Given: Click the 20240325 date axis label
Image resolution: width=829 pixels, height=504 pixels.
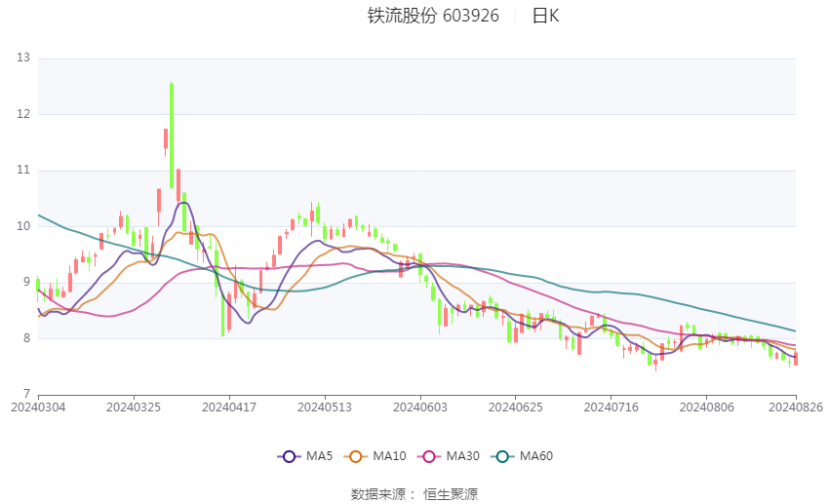Looking at the screenshot, I should point(134,407).
